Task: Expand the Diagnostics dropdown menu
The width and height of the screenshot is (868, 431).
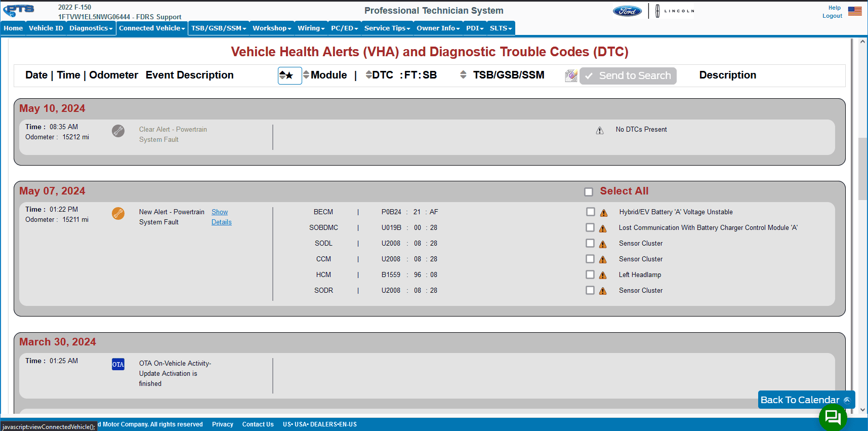Action: pyautogui.click(x=91, y=28)
